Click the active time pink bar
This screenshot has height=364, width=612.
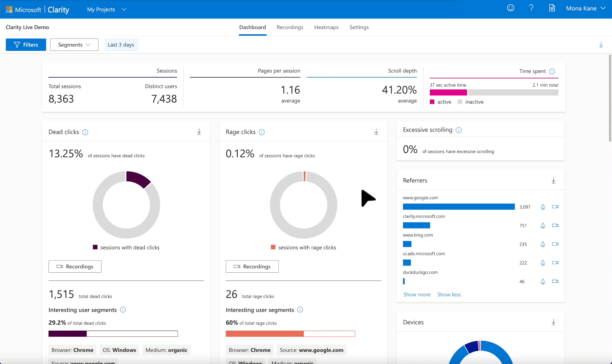(448, 92)
